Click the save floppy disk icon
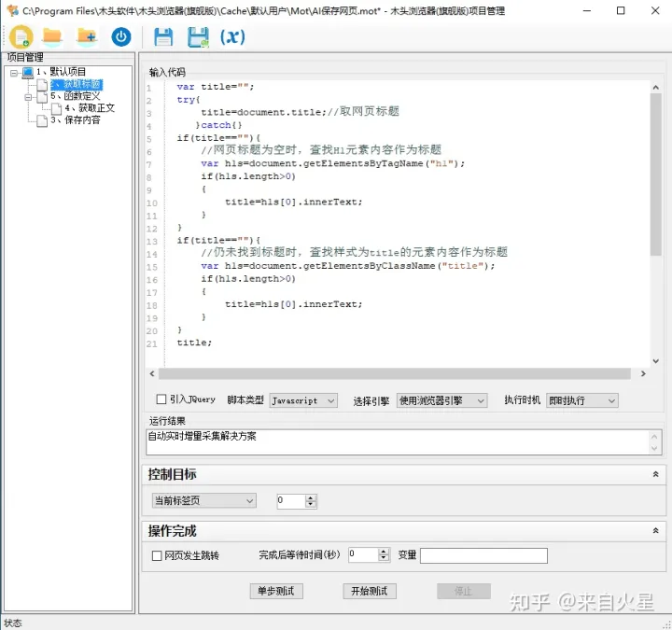The image size is (672, 630). pos(163,37)
